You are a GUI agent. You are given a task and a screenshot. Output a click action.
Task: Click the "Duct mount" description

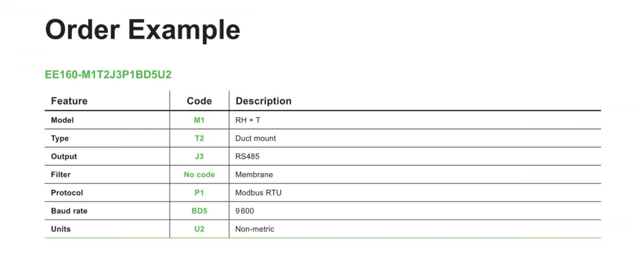[256, 138]
